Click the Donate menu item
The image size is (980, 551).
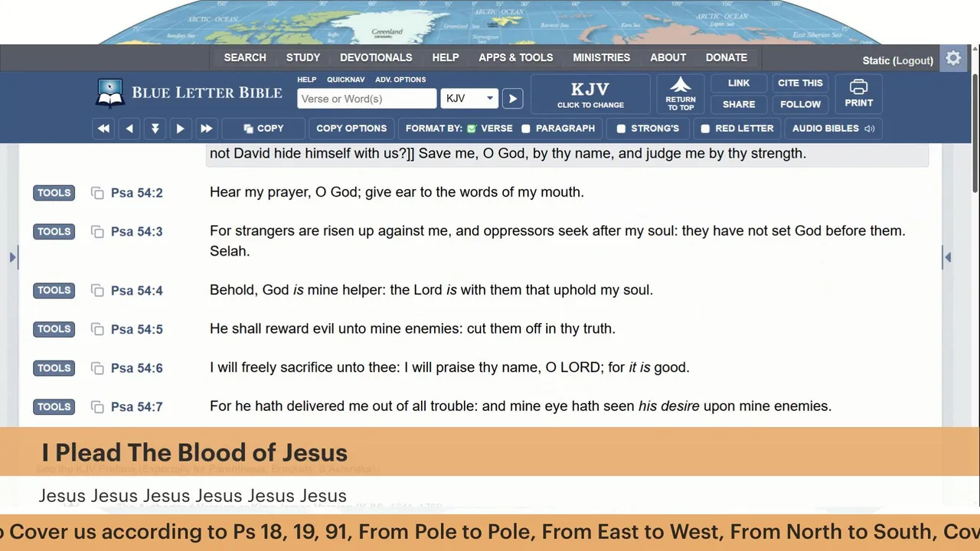(727, 57)
